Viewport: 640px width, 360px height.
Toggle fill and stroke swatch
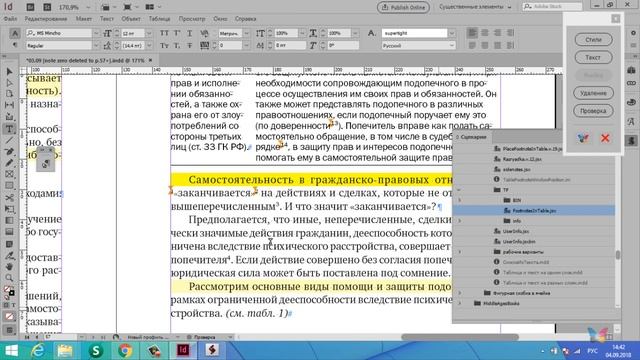click(x=9, y=291)
